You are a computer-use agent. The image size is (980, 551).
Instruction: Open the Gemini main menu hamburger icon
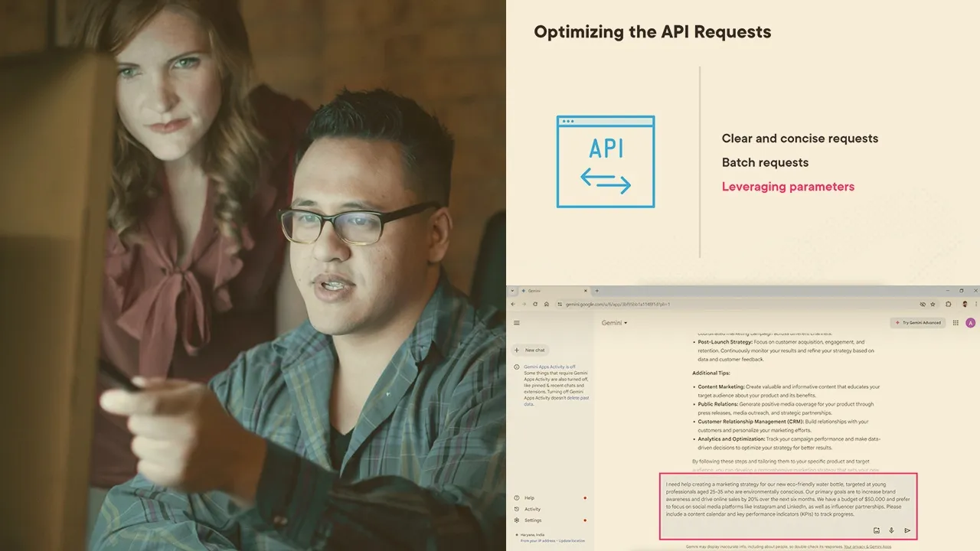point(517,323)
